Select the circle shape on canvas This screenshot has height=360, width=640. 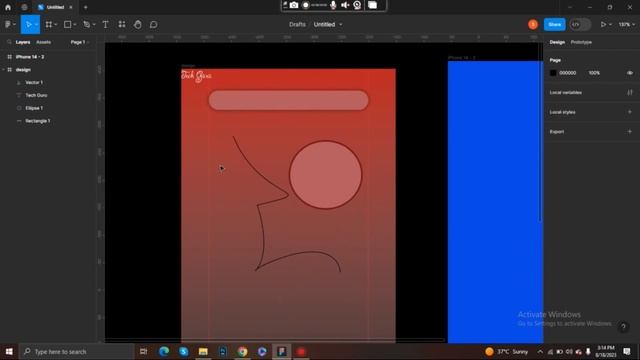click(x=325, y=175)
